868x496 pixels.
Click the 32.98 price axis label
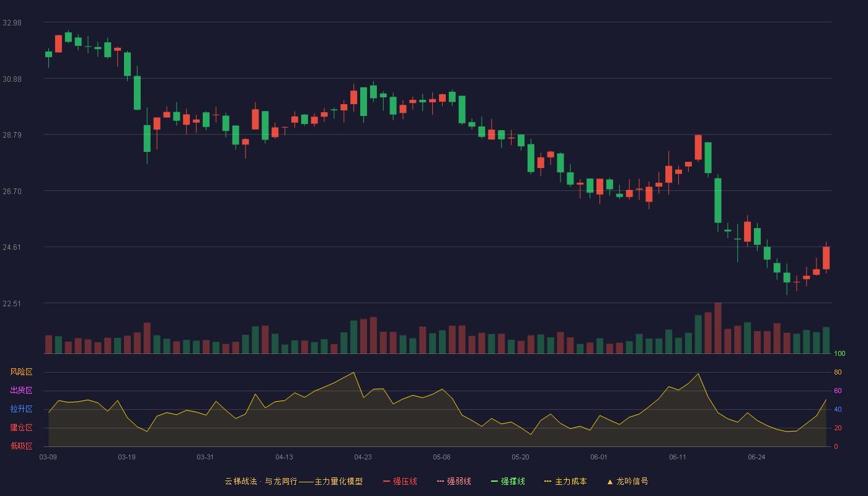pyautogui.click(x=12, y=22)
